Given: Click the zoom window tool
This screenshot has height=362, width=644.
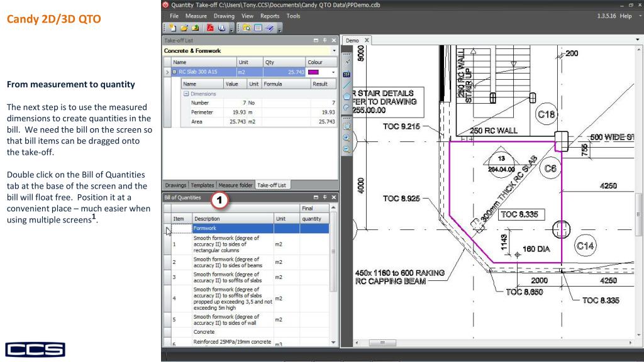Looking at the screenshot, I should pos(347,127).
